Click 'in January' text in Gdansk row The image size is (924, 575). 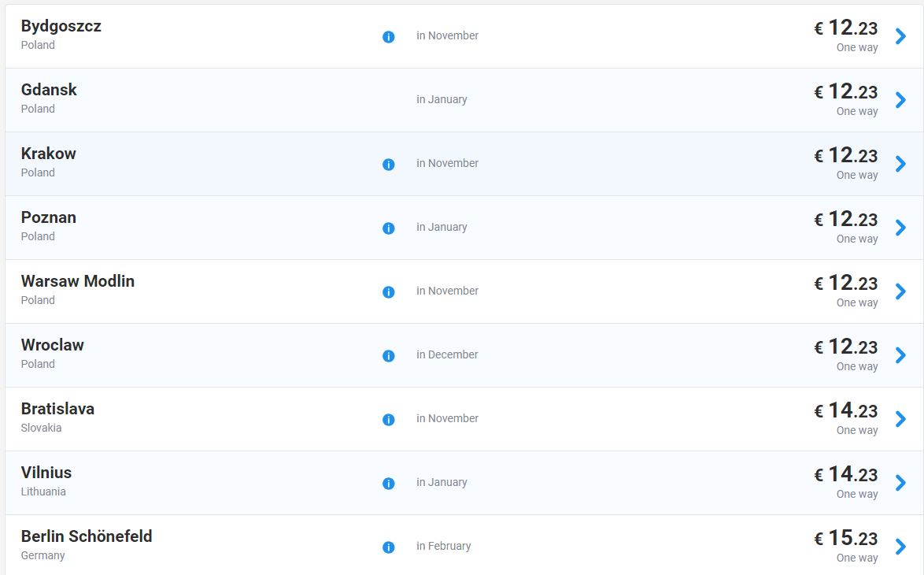(442, 100)
